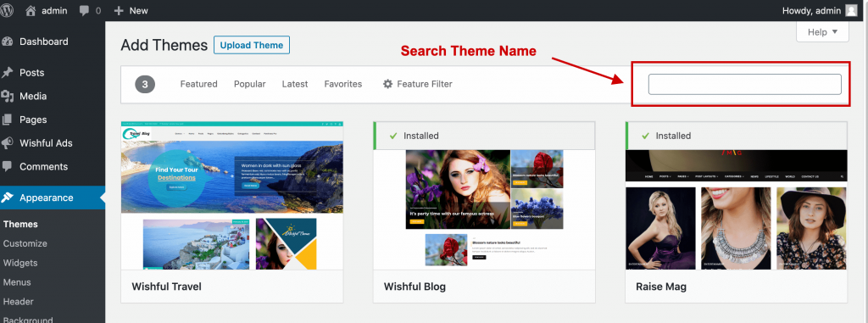Open Posts in the sidebar menu
Image resolution: width=868 pixels, height=323 pixels.
tap(31, 73)
